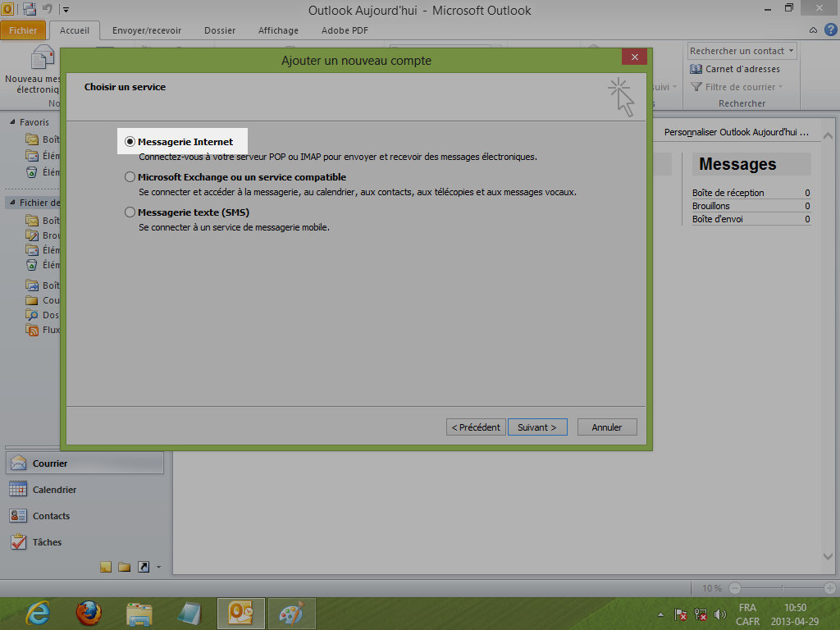This screenshot has height=630, width=840.
Task: Open Boîte de réception in Messages list
Action: [x=728, y=193]
